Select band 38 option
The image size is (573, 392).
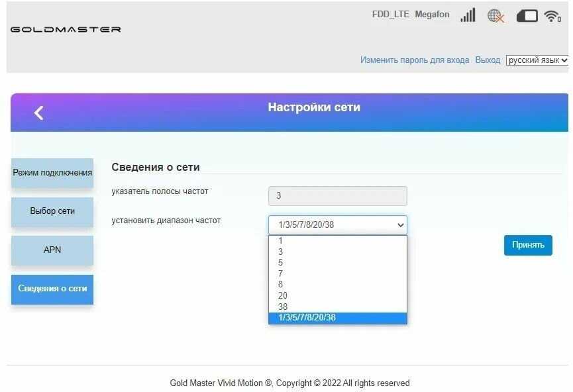pos(283,307)
